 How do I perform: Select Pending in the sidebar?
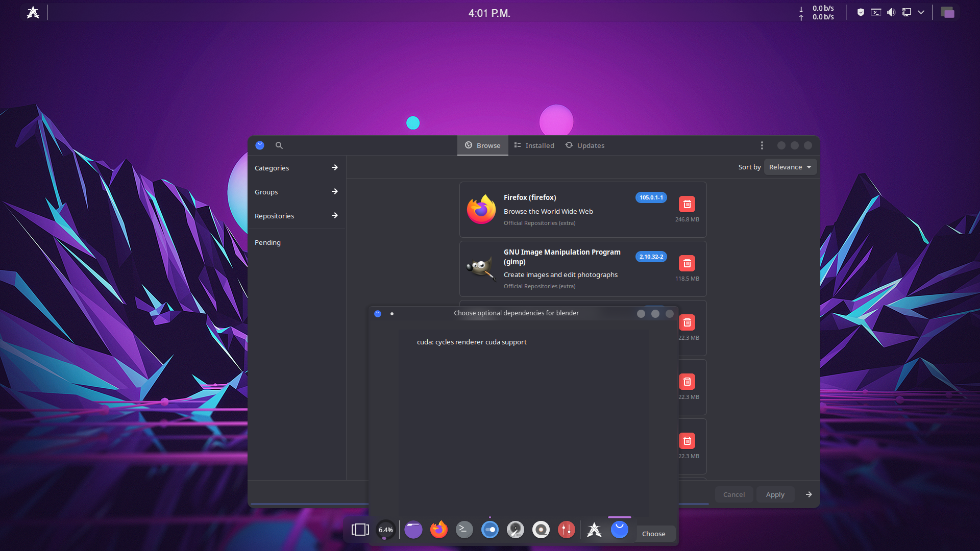coord(297,242)
